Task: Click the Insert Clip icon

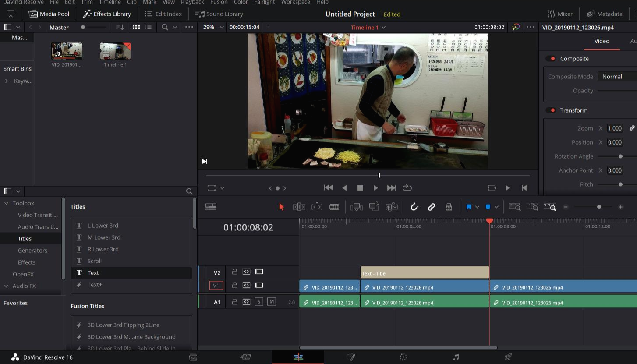Action: 356,207
